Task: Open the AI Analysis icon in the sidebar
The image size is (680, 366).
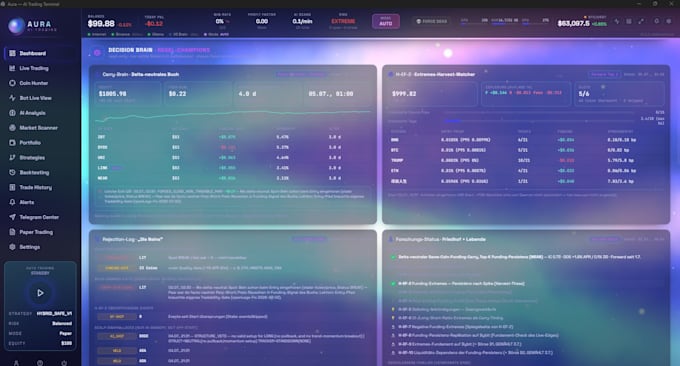Action: pos(12,113)
